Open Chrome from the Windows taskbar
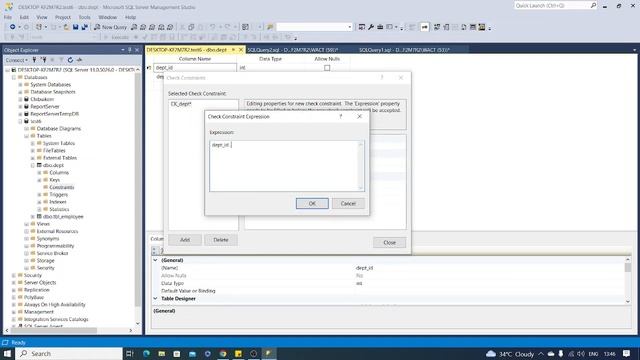The height and width of the screenshot is (360, 640). coord(223,353)
